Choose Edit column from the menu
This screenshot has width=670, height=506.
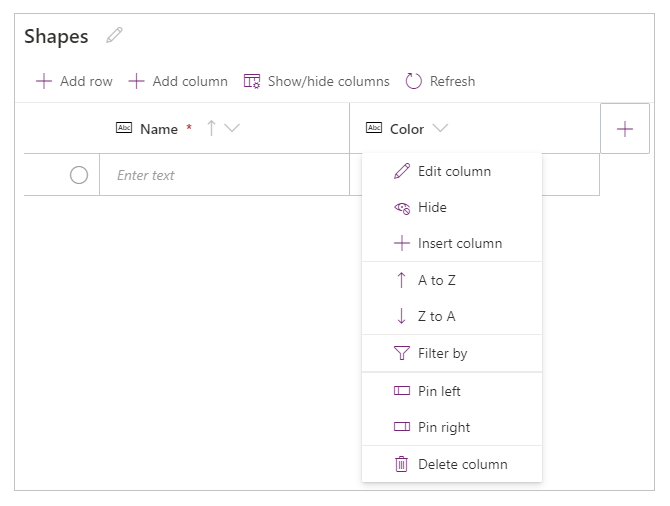click(452, 171)
